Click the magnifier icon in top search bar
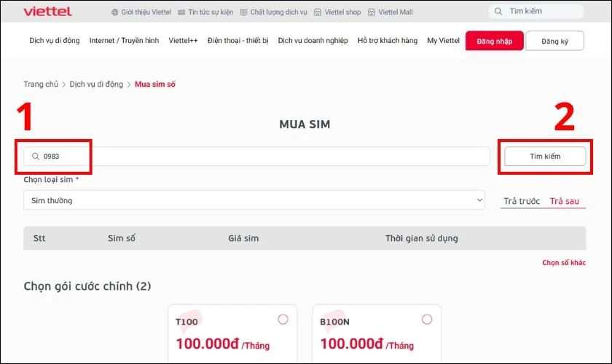Viewport: 612px width, 364px height. tap(498, 12)
